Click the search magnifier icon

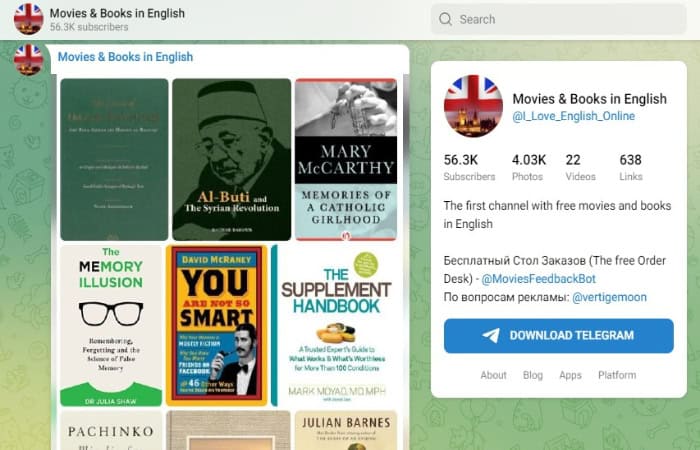tap(445, 19)
